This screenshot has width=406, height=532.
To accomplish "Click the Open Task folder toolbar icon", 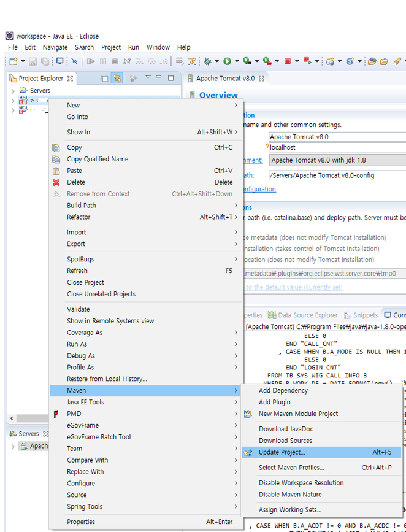I will tap(384, 61).
